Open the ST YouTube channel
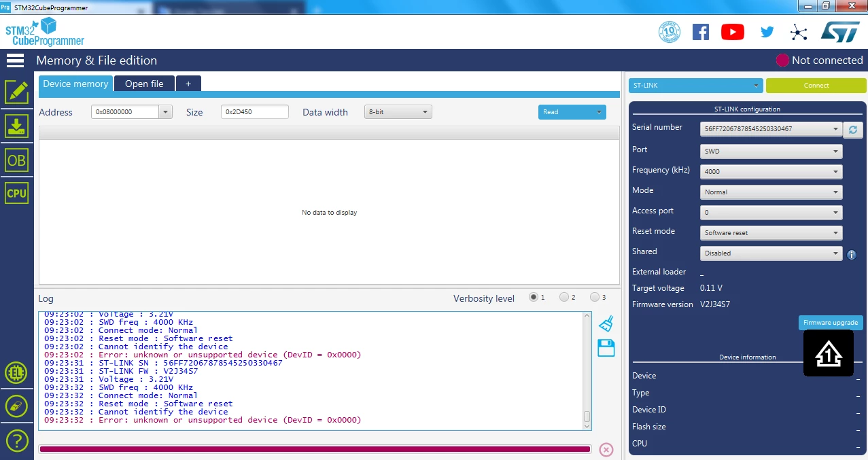 click(733, 32)
